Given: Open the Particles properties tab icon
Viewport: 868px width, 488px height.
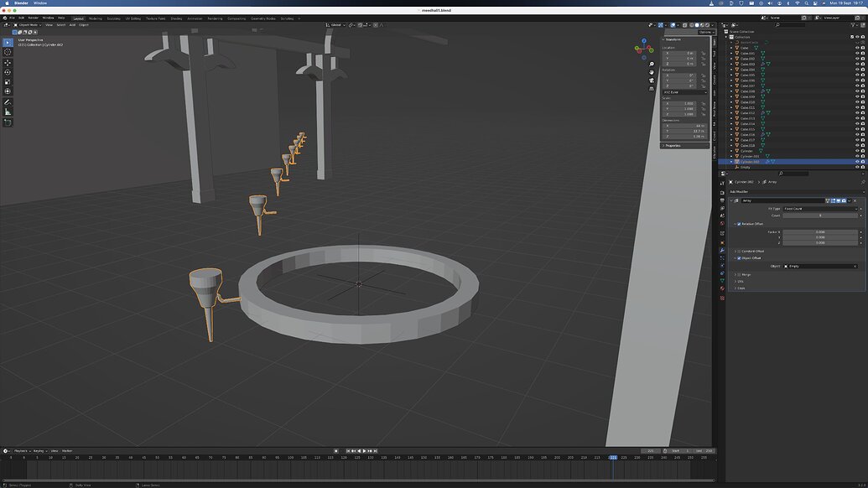Looking at the screenshot, I should coord(722,258).
